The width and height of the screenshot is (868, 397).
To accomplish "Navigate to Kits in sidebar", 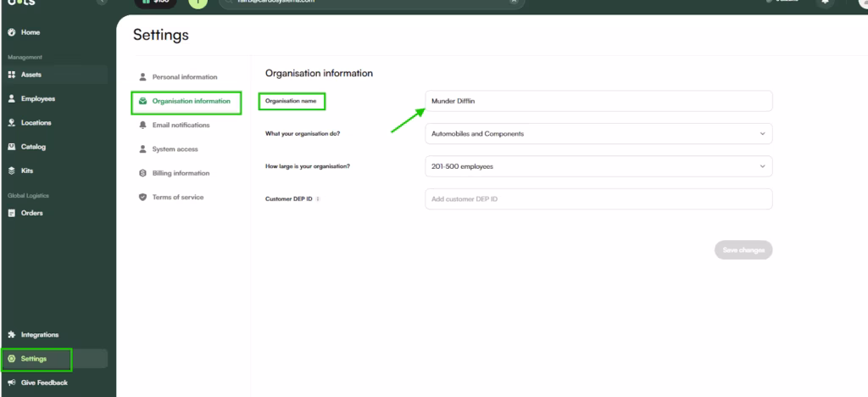I will (26, 171).
